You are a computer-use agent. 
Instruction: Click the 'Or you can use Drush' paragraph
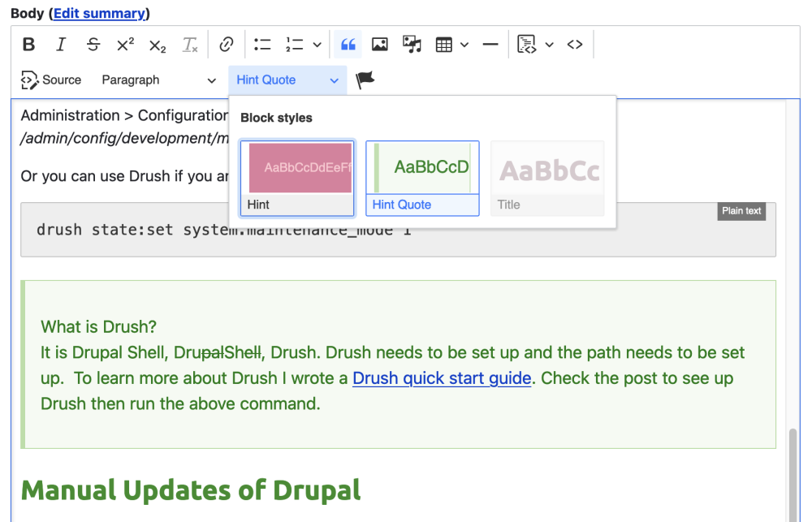coord(124,176)
